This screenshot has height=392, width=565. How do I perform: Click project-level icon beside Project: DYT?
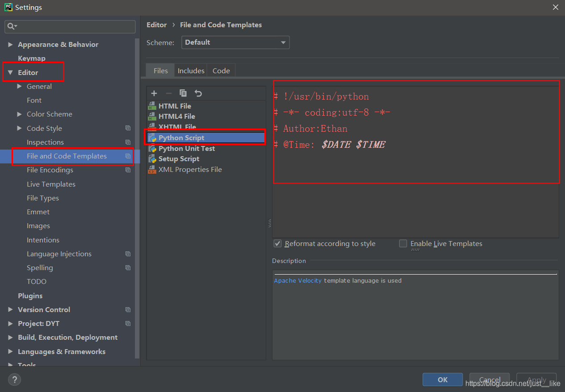(128, 324)
